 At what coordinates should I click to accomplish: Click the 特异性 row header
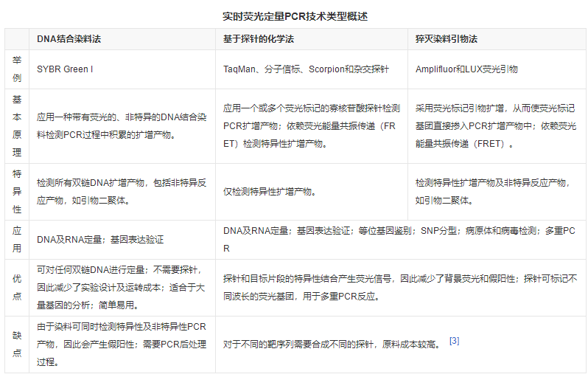(17, 191)
